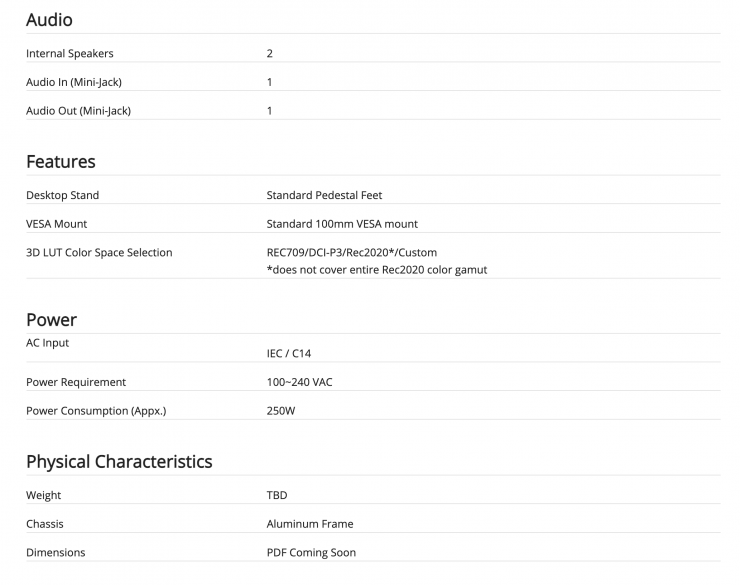Click the Rec2020 color gamut footnote
The width and height of the screenshot is (740, 585).
[377, 270]
